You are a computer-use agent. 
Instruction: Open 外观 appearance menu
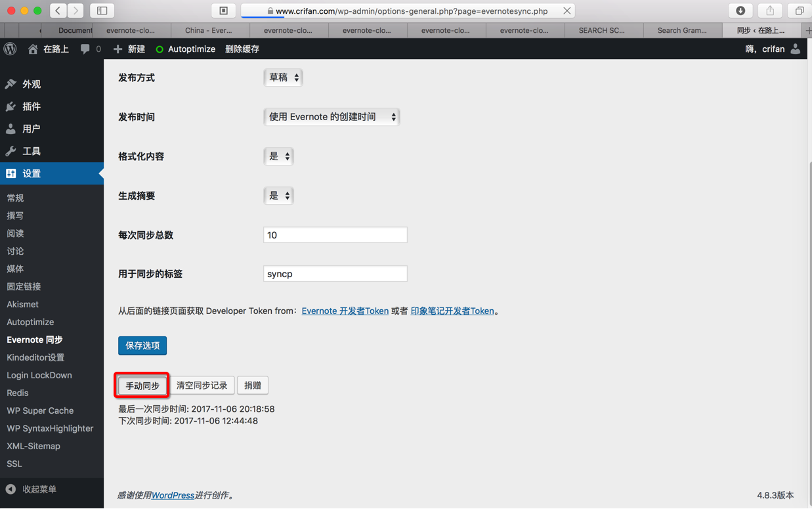pos(52,84)
